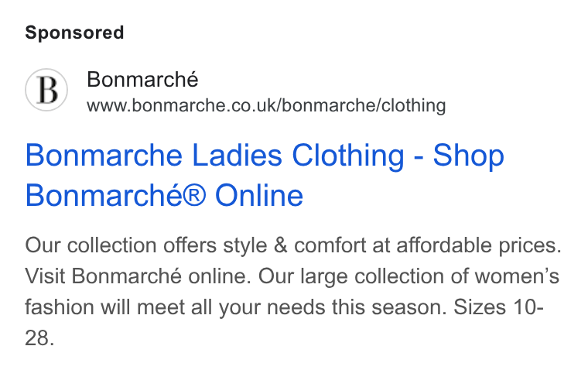This screenshot has height=370, width=588.
Task: Click the word "Online" in the headline
Action: [259, 196]
